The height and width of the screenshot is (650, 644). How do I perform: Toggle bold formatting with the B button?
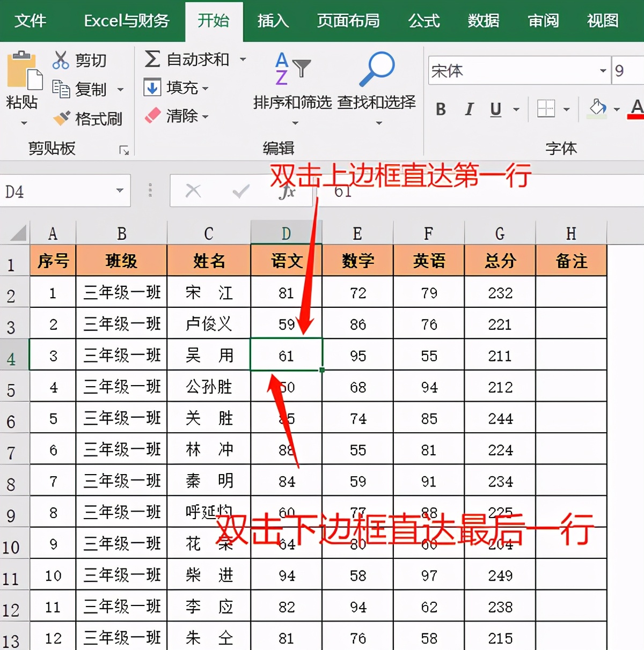(x=440, y=109)
